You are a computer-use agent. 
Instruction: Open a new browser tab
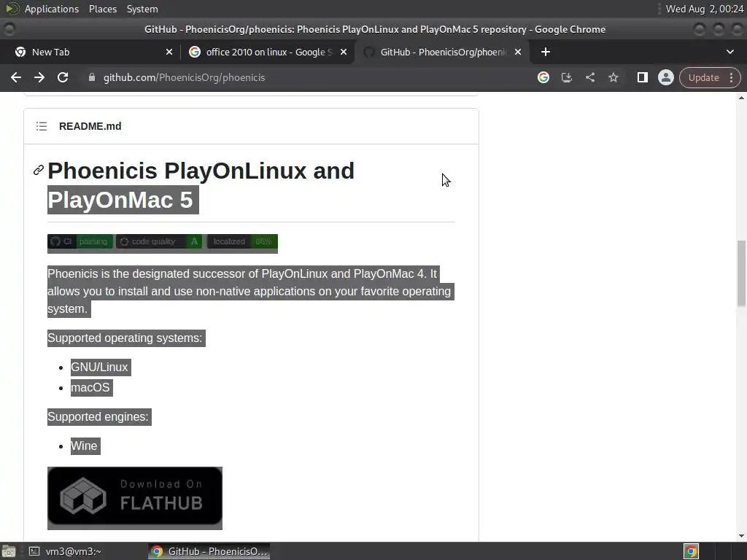[546, 52]
